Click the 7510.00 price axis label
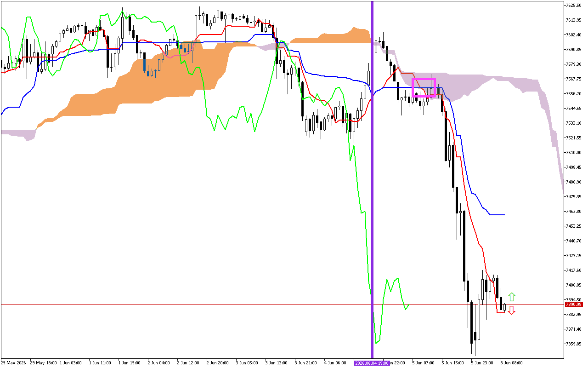This screenshot has width=588, height=368. tap(574, 153)
